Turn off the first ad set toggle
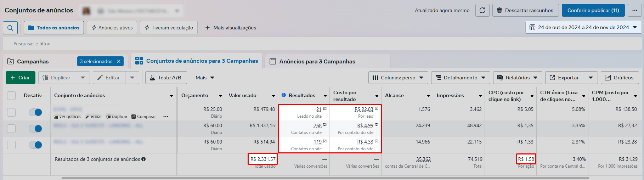644x180 pixels. tap(35, 112)
